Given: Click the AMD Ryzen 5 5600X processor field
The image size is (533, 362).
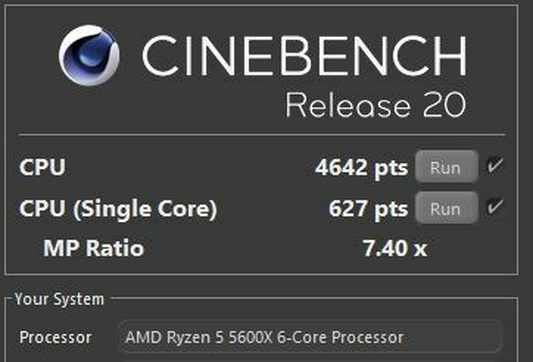Looking at the screenshot, I should point(310,337).
